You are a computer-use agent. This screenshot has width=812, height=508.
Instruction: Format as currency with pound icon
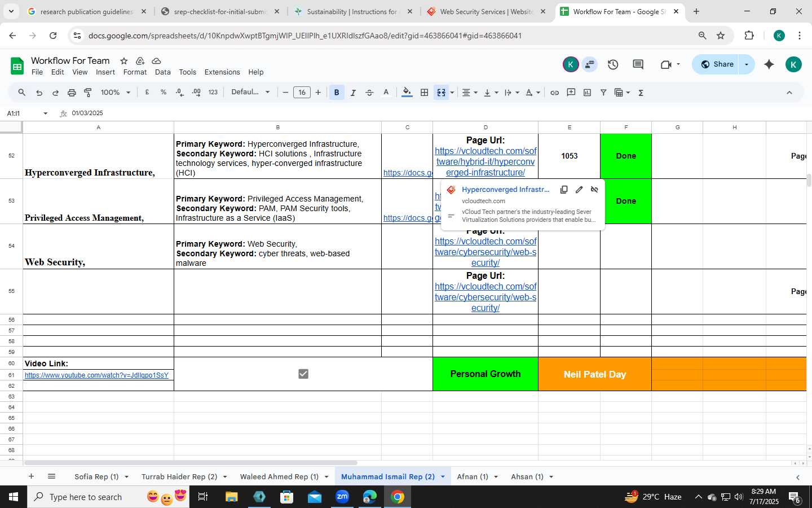click(x=147, y=93)
